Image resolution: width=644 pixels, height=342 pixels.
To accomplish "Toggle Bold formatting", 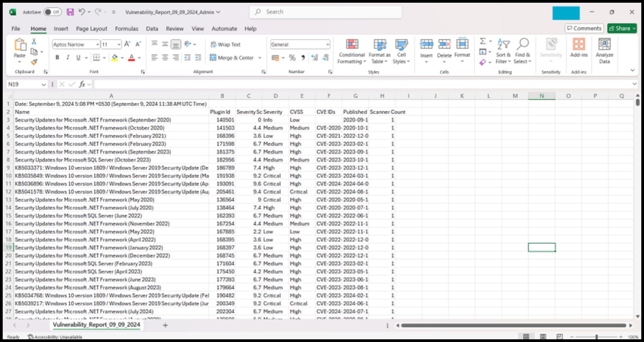I will (x=57, y=58).
